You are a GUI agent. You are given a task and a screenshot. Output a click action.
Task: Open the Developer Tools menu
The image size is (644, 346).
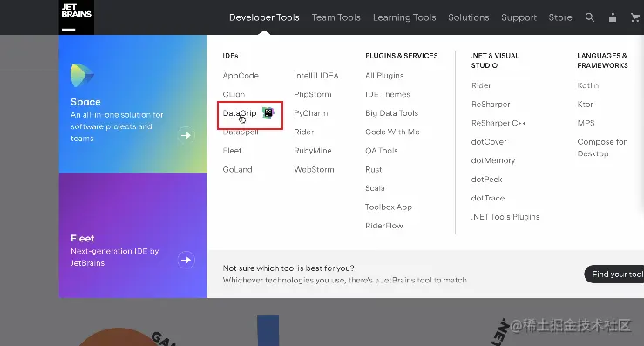point(264,17)
